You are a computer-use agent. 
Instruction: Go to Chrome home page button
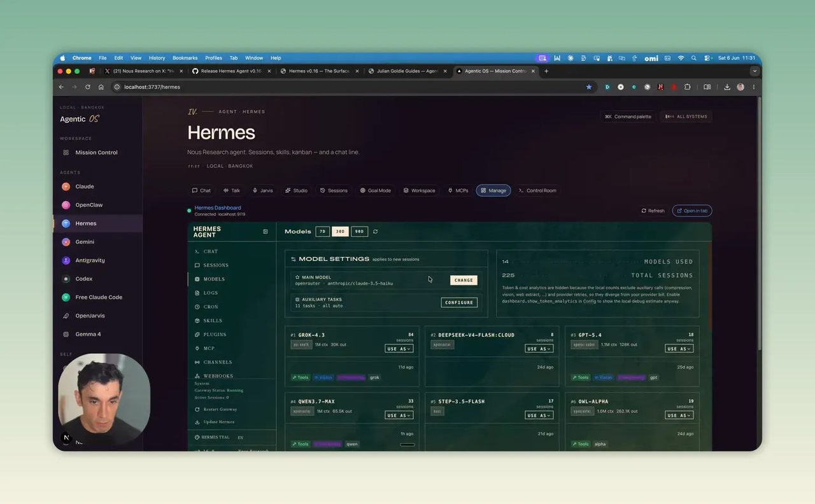point(101,87)
